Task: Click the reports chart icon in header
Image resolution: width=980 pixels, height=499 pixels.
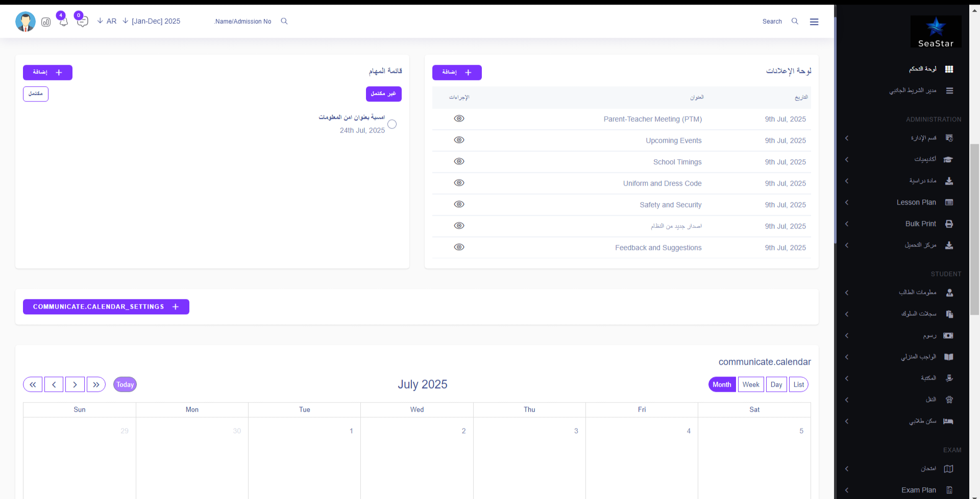Action: point(46,22)
